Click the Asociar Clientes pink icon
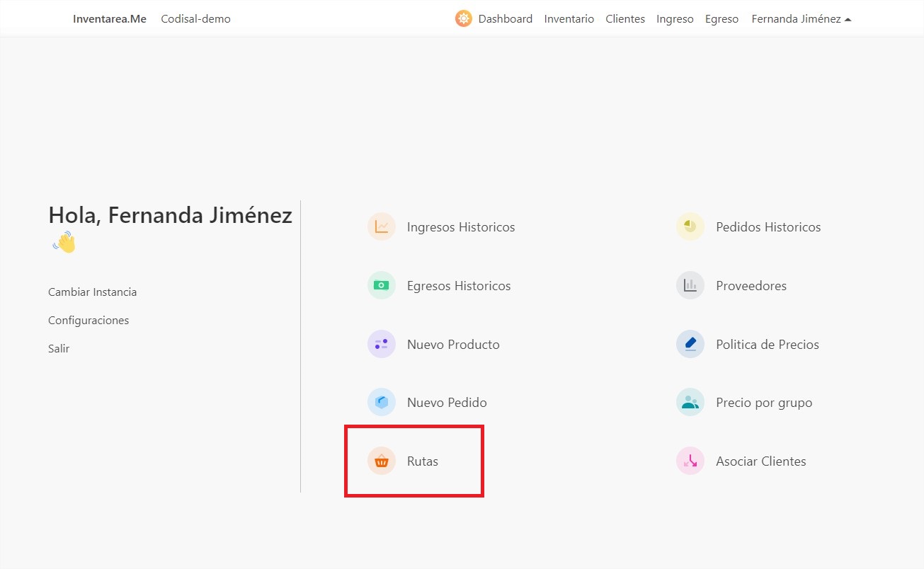The image size is (924, 569). (690, 461)
